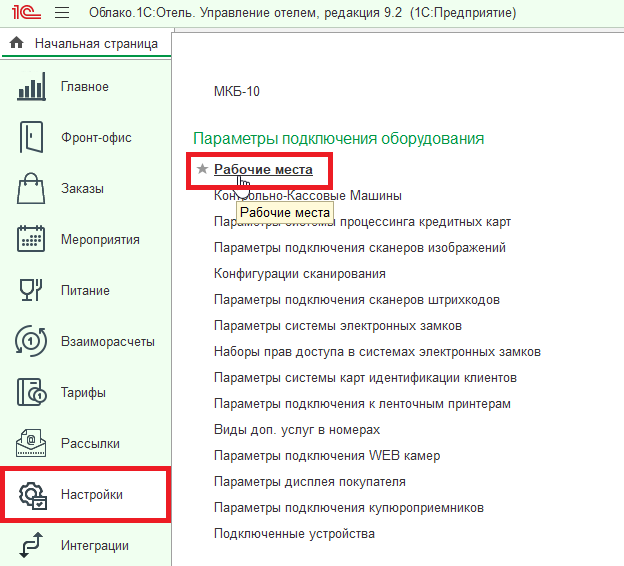Image resolution: width=624 pixels, height=566 pixels.
Task: Click Параметры подключения оборудования heading
Action: (339, 139)
